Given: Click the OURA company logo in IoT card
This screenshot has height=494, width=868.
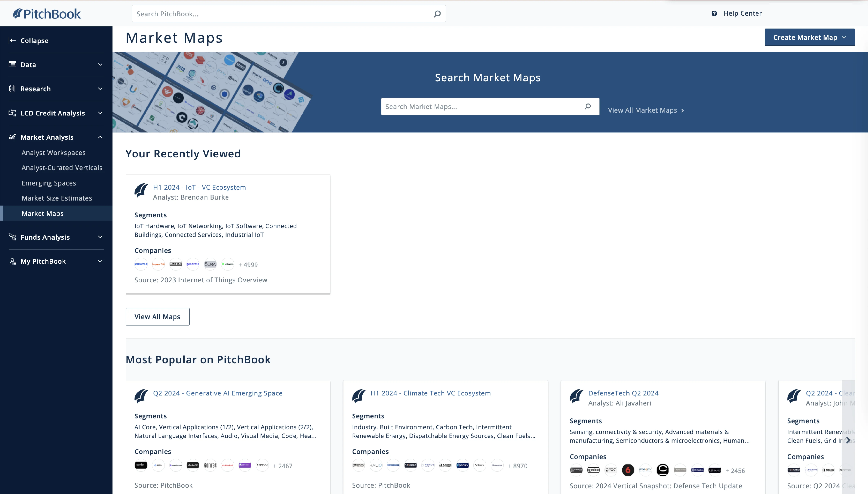Looking at the screenshot, I should [x=210, y=264].
